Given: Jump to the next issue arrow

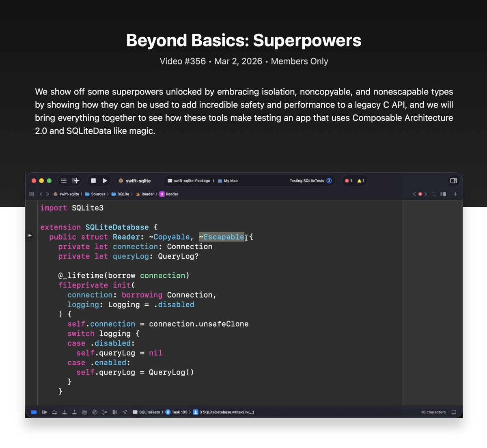Looking at the screenshot, I should tap(426, 194).
